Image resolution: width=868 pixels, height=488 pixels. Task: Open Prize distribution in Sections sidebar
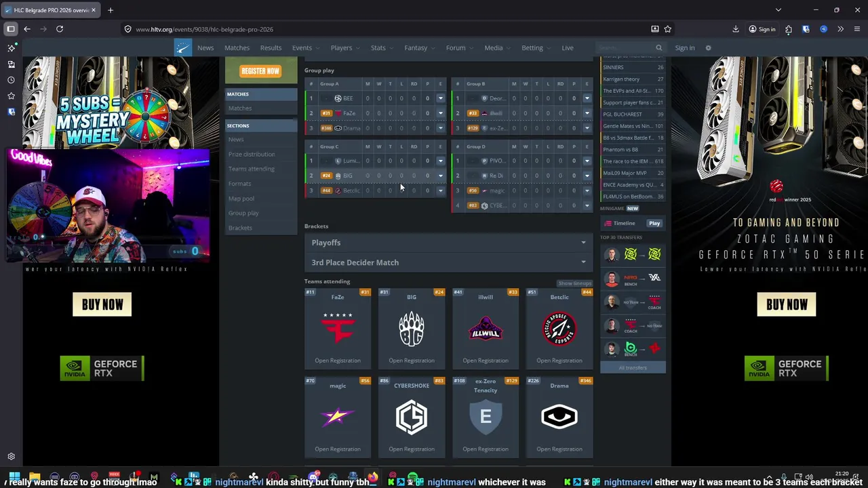pyautogui.click(x=252, y=154)
